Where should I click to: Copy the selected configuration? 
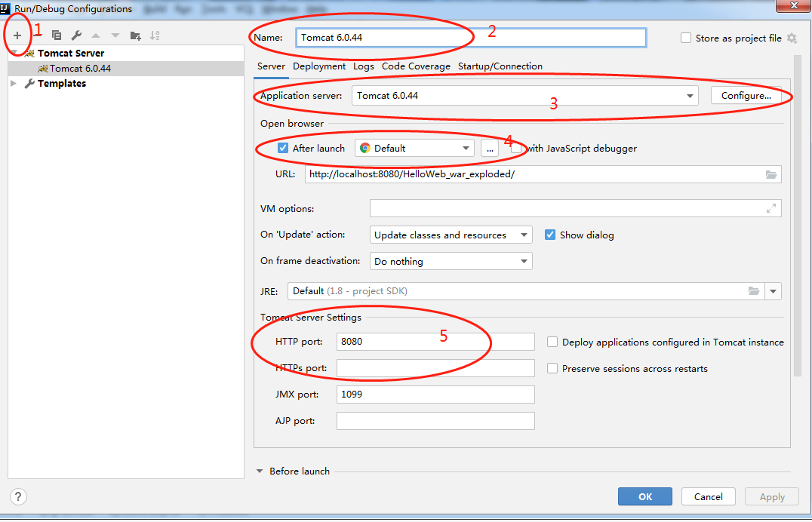(57, 35)
